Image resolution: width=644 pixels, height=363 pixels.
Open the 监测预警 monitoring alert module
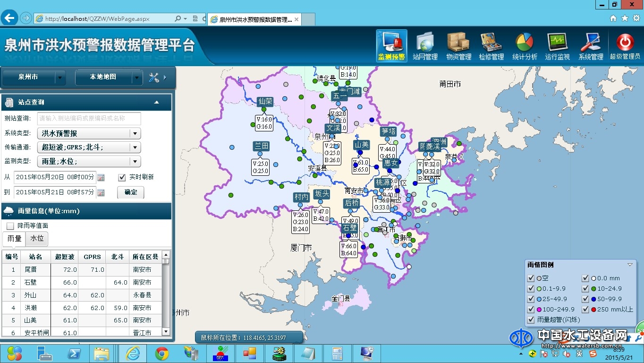point(391,45)
